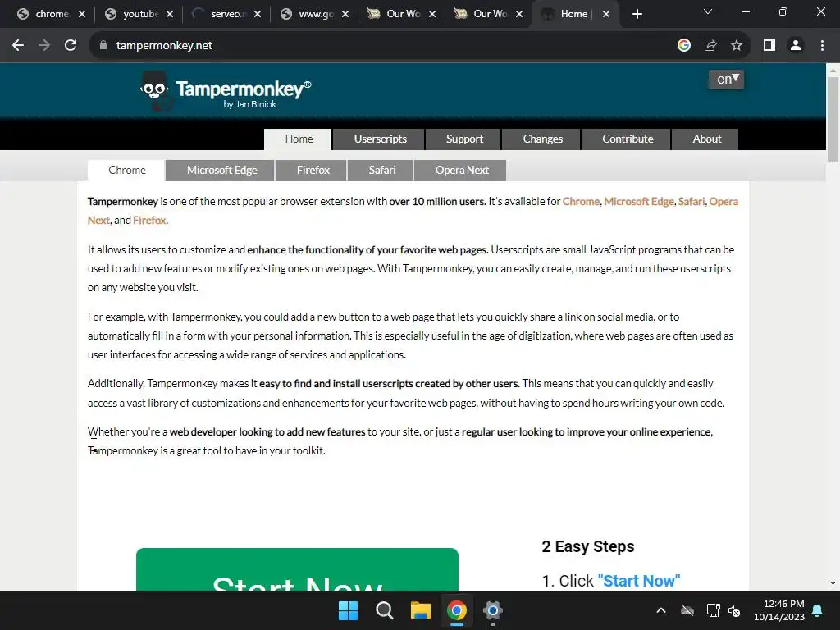The image size is (840, 630).
Task: Close the youtube tab
Action: tap(169, 15)
